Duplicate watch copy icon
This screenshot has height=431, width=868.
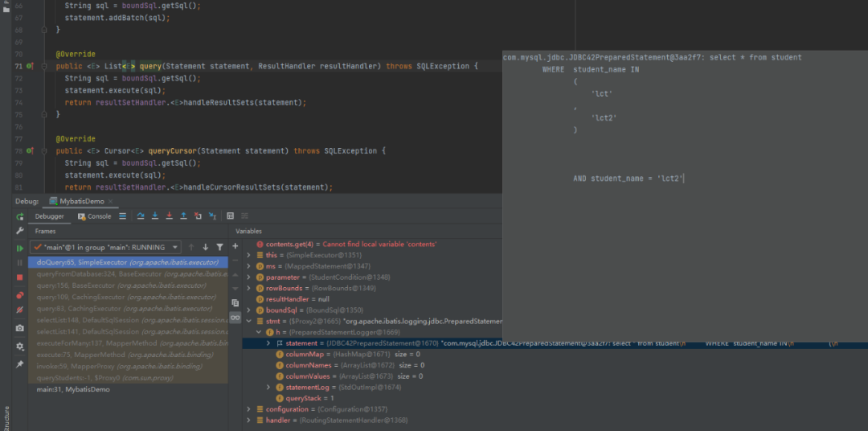235,303
